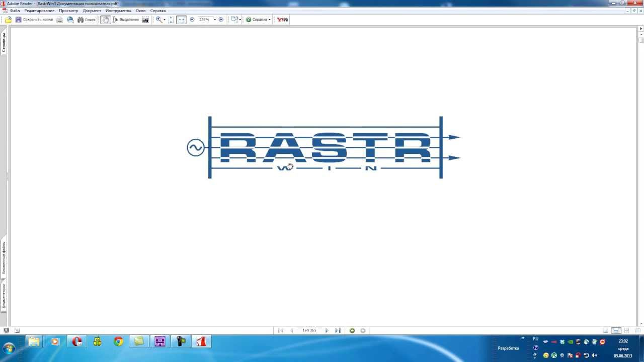Open the Справка help toolbar button

tap(257, 20)
